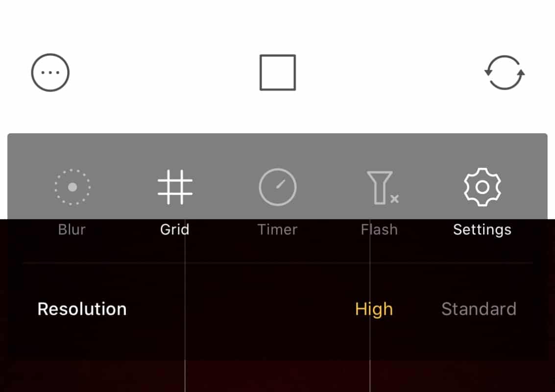Enable the Blur dotted circle icon
Screen dimensions: 555x392
pyautogui.click(x=72, y=187)
